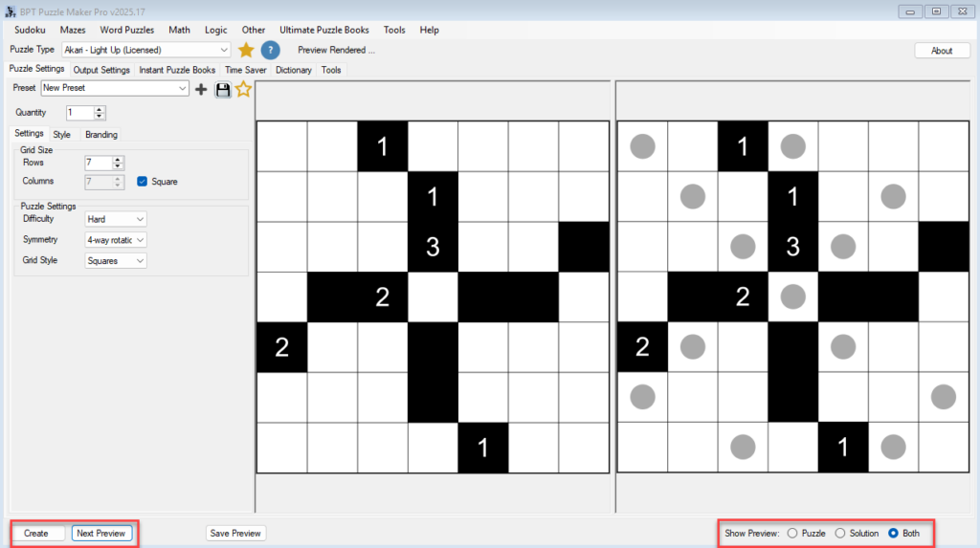980x548 pixels.
Task: Save the preset using the floppy disk icon
Action: pos(223,89)
